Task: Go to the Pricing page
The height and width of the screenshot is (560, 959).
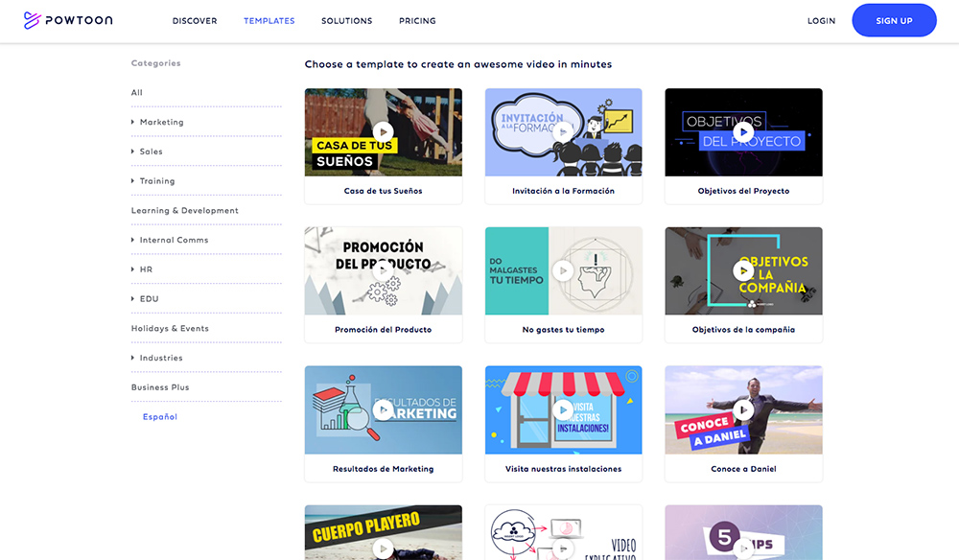Action: [x=418, y=21]
